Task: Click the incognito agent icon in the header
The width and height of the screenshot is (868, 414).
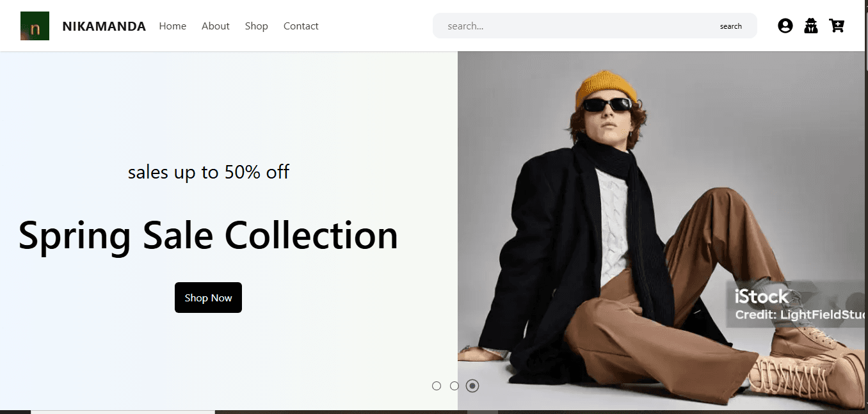Action: (x=811, y=26)
